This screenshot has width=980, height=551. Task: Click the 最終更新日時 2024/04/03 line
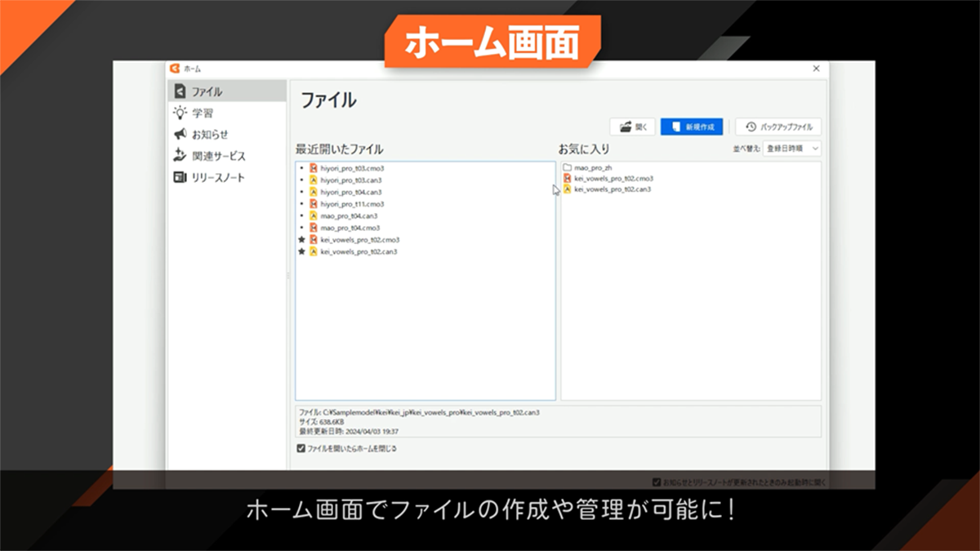point(349,430)
